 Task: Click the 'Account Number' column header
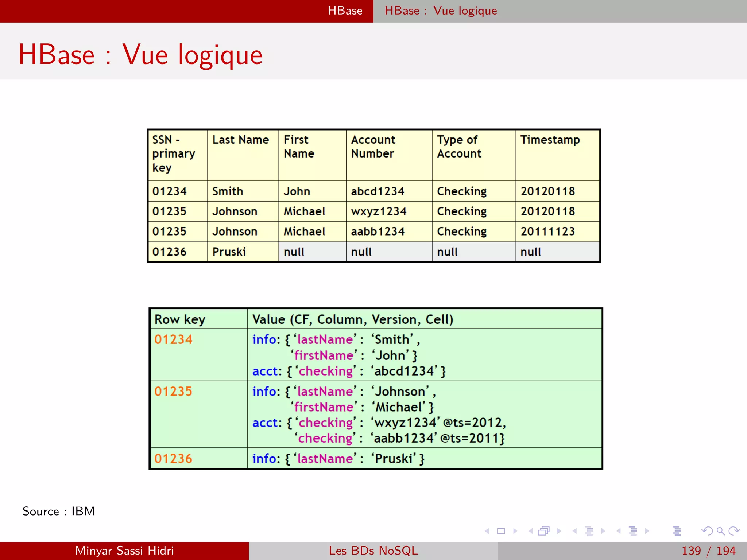point(389,155)
